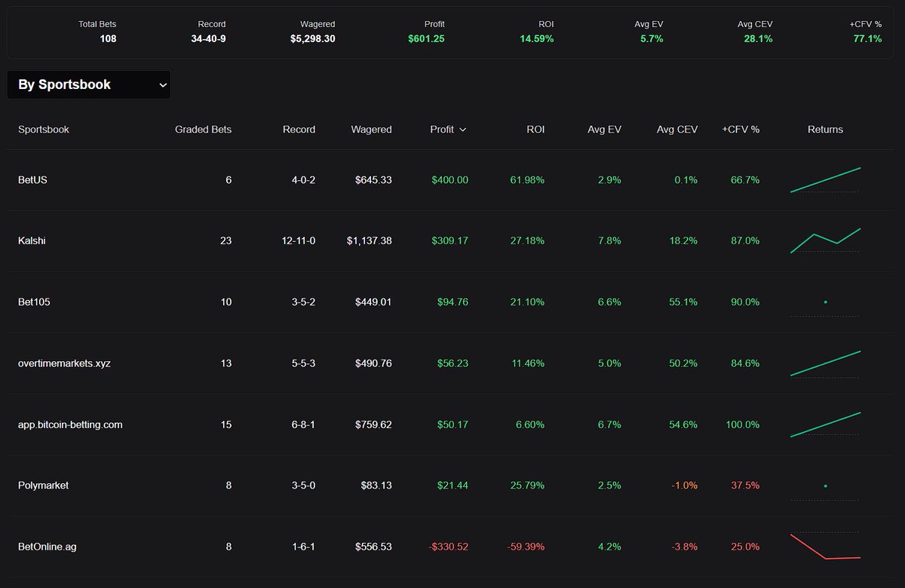The image size is (905, 588).
Task: Click the Profit column sort arrow
Action: point(463,130)
